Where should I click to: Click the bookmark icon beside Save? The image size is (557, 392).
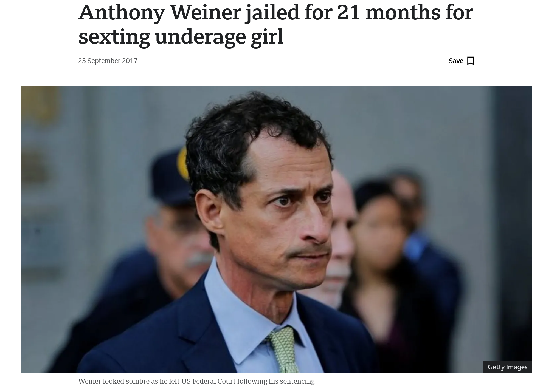[x=470, y=61]
